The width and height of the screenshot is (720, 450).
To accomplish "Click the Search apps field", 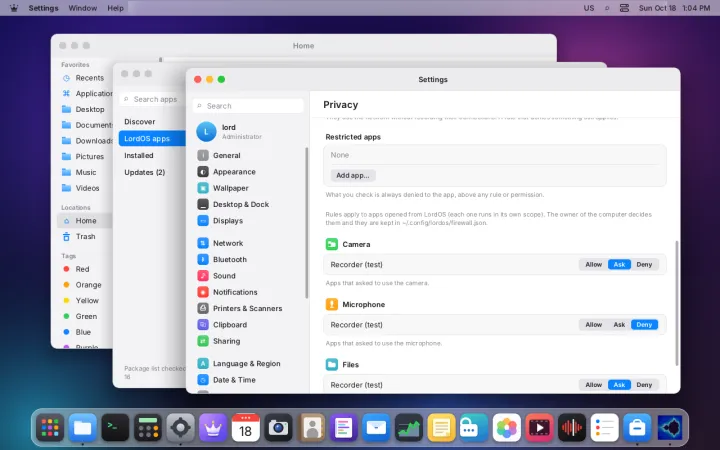I will (x=152, y=99).
